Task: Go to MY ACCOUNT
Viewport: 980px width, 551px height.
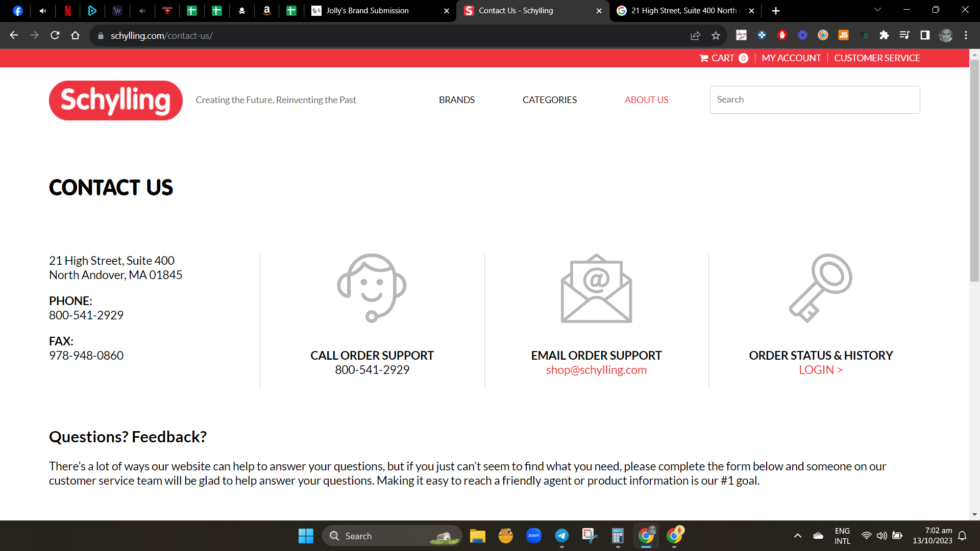Action: [x=791, y=58]
